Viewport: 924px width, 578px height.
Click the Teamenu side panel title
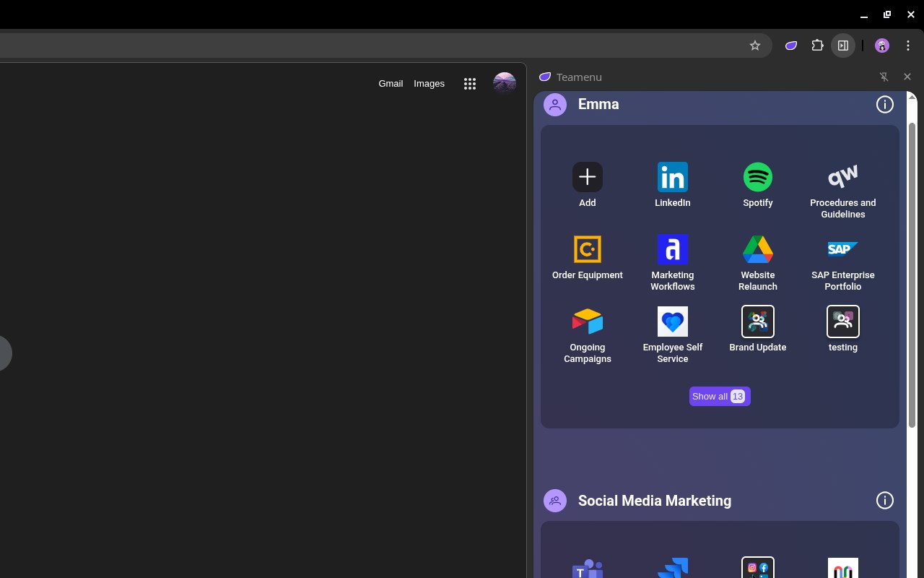[x=579, y=77]
